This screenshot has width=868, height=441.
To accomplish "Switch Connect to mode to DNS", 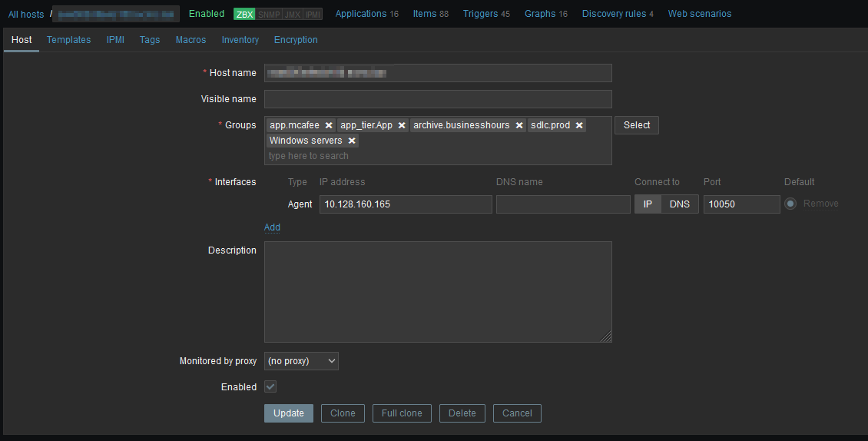I will point(680,204).
